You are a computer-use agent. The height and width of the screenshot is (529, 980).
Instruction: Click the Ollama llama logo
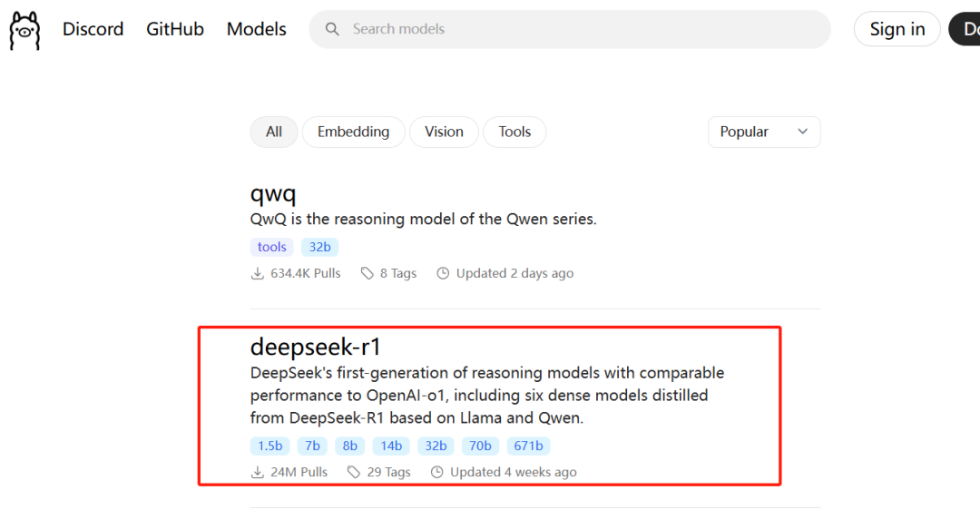click(x=25, y=30)
